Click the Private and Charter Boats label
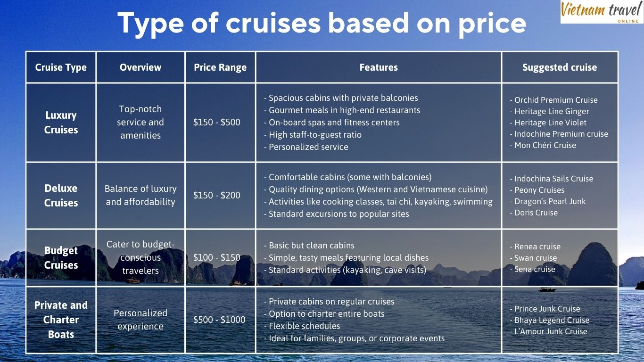 61,320
